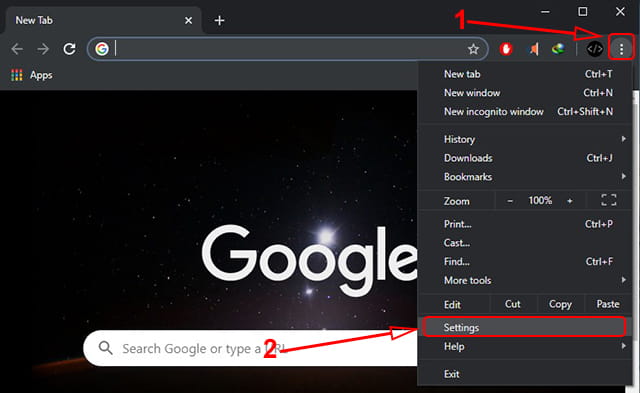The height and width of the screenshot is (393, 640).
Task: Close the New Tab tab
Action: tap(188, 20)
